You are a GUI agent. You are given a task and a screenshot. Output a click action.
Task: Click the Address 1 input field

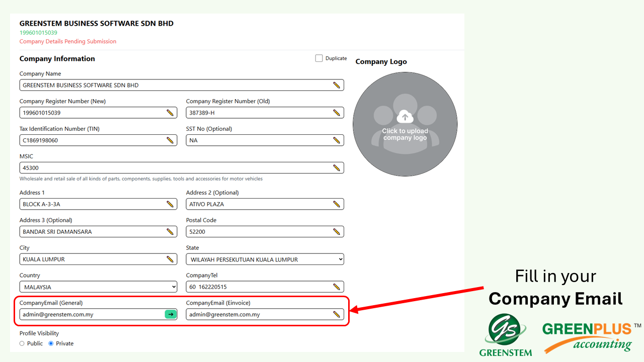point(99,204)
